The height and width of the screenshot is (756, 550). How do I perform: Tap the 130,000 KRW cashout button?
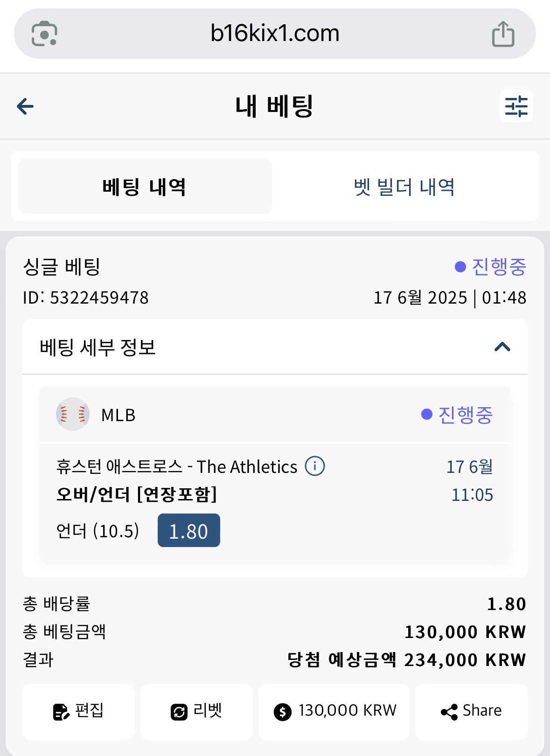tap(334, 712)
